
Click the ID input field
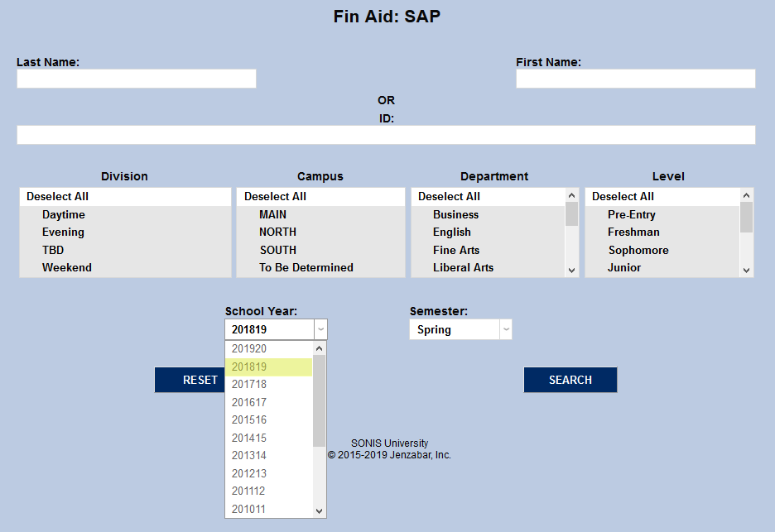(x=386, y=135)
